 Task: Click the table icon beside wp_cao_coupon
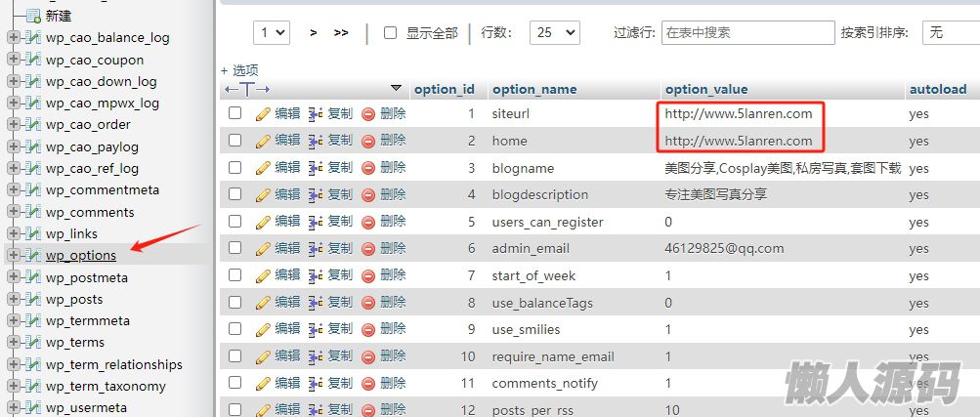tap(33, 60)
